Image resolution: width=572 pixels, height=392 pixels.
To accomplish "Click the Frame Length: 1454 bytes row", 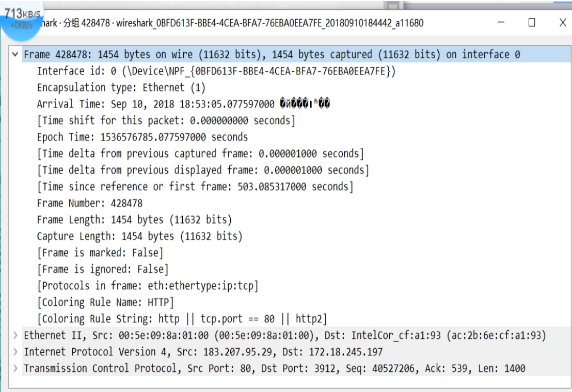I will pos(134,220).
